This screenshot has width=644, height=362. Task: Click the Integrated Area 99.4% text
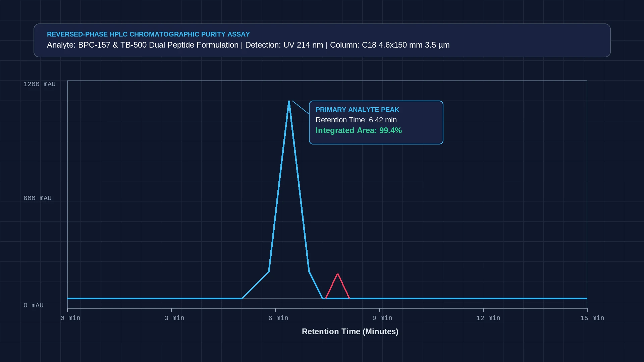(x=359, y=130)
